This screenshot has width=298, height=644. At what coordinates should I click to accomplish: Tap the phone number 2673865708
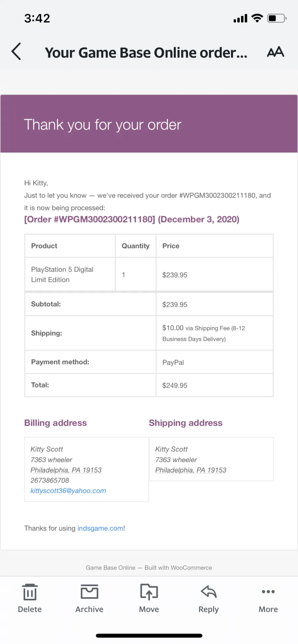(x=50, y=480)
